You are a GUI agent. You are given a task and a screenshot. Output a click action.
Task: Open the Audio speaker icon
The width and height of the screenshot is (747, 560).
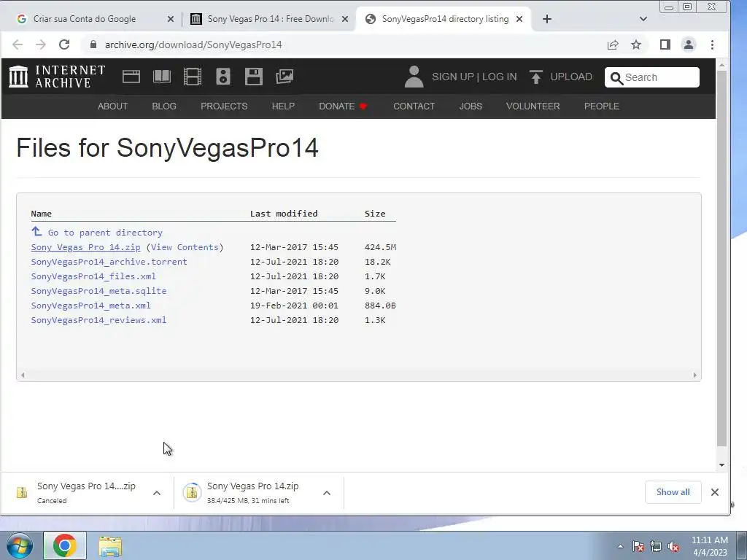[x=223, y=77]
